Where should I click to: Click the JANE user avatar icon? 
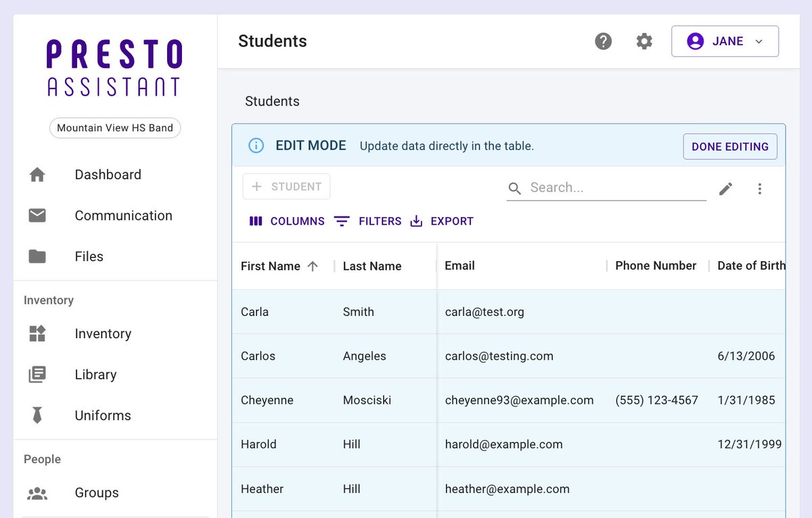695,41
